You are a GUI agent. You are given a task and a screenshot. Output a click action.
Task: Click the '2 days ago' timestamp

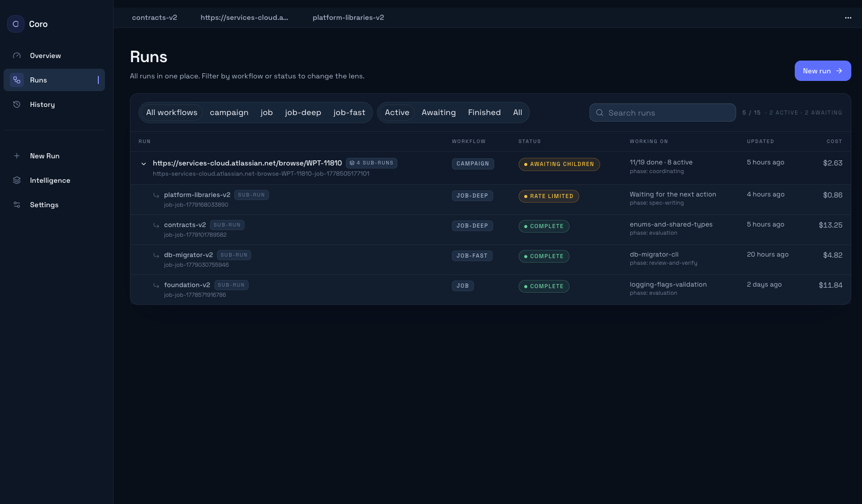point(764,284)
